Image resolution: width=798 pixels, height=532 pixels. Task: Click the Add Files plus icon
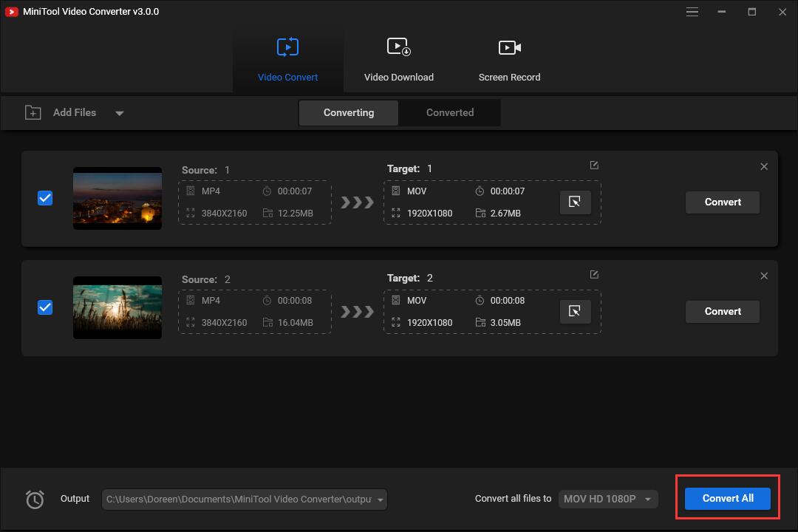tap(33, 112)
